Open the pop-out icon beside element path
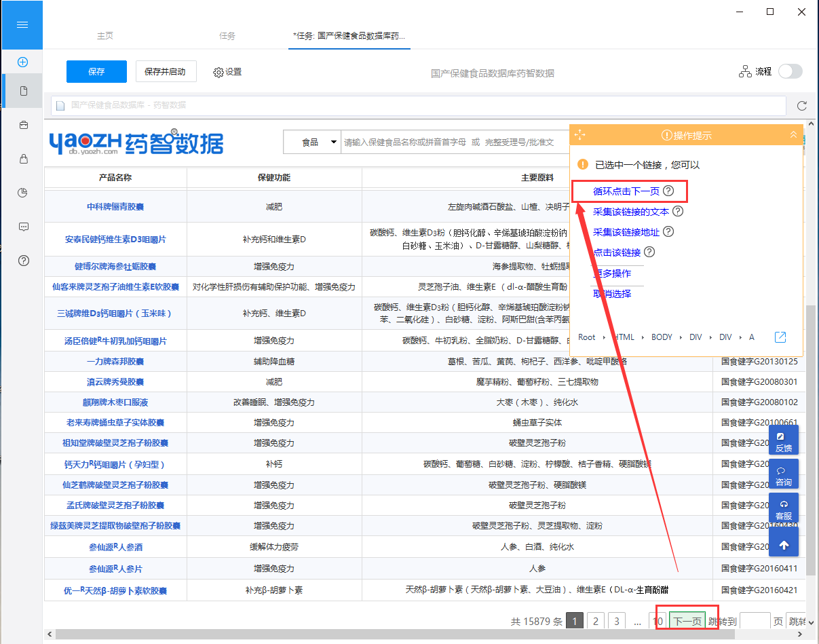The height and width of the screenshot is (644, 819). coord(780,337)
